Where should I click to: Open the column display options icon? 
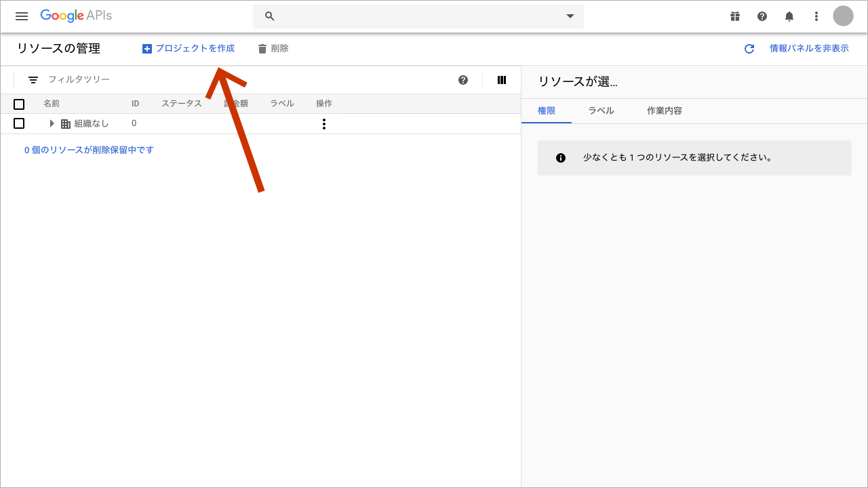coord(501,79)
